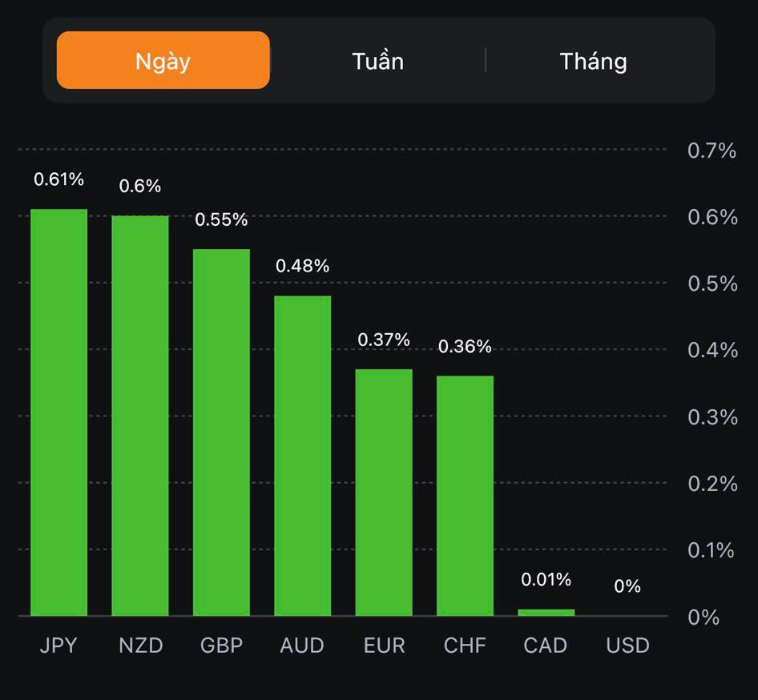The width and height of the screenshot is (758, 700).
Task: Click the 0.7% y-axis label
Action: pos(712,151)
